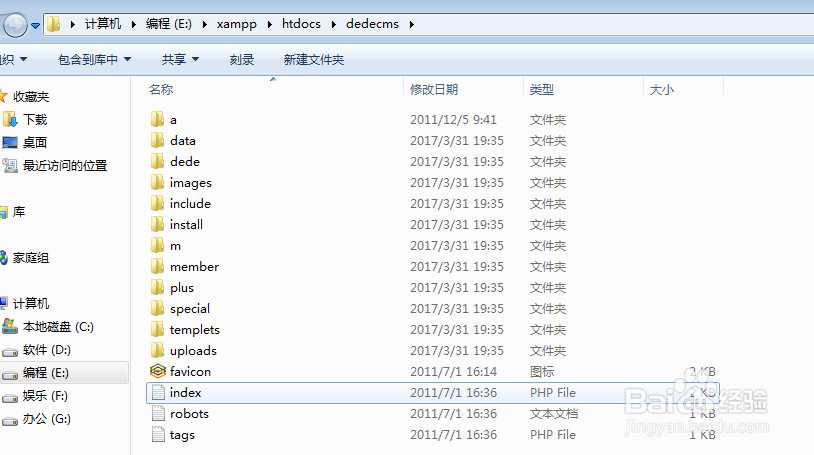The image size is (814, 455).
Task: Expand the arrow after 计算机 in address bar
Action: coord(133,24)
